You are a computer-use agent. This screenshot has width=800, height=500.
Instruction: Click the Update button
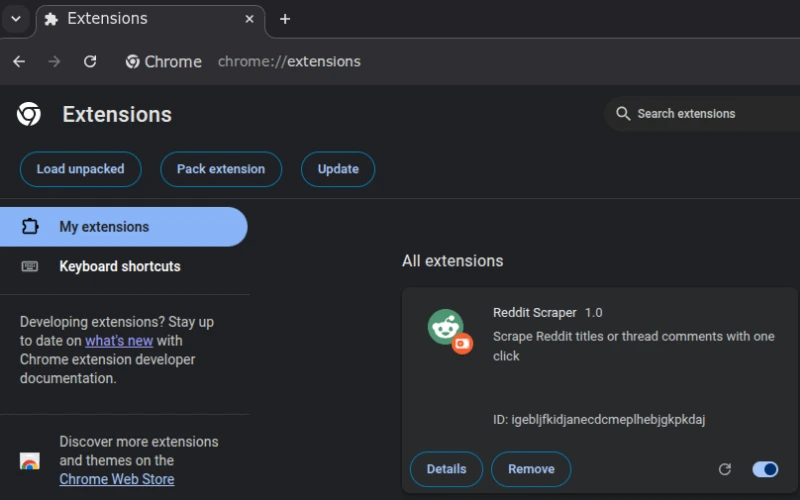tap(338, 169)
